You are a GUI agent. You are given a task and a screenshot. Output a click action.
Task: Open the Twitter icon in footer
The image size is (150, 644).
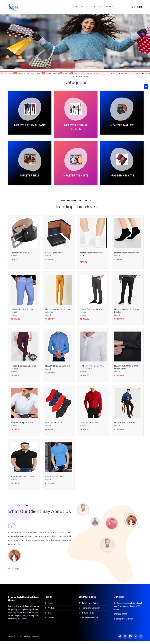136,636
